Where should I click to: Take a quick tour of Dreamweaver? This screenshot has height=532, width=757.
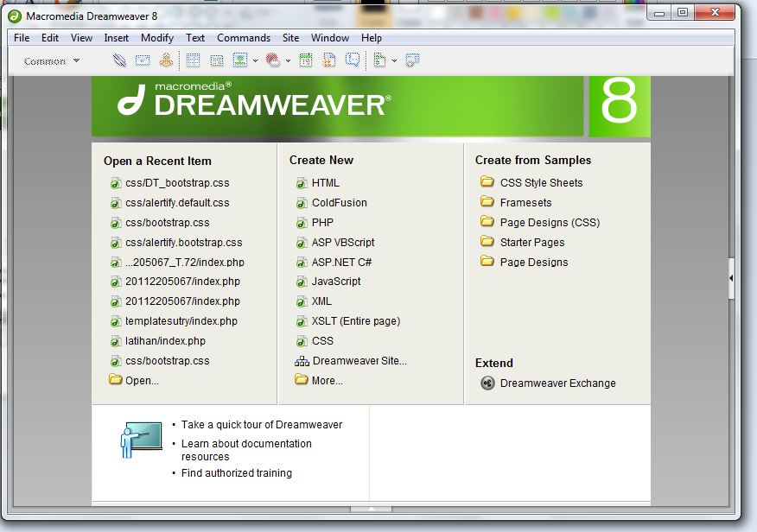[262, 425]
